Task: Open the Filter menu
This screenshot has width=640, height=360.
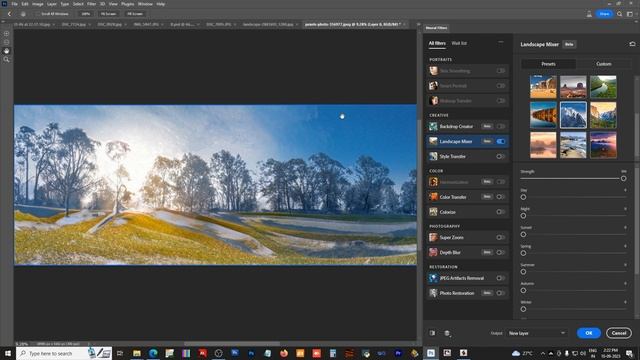Action: click(91, 4)
